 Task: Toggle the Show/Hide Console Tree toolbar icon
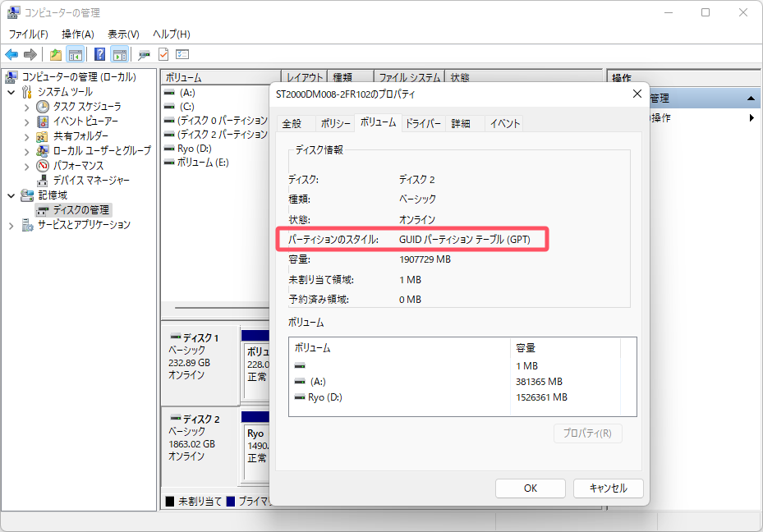76,55
